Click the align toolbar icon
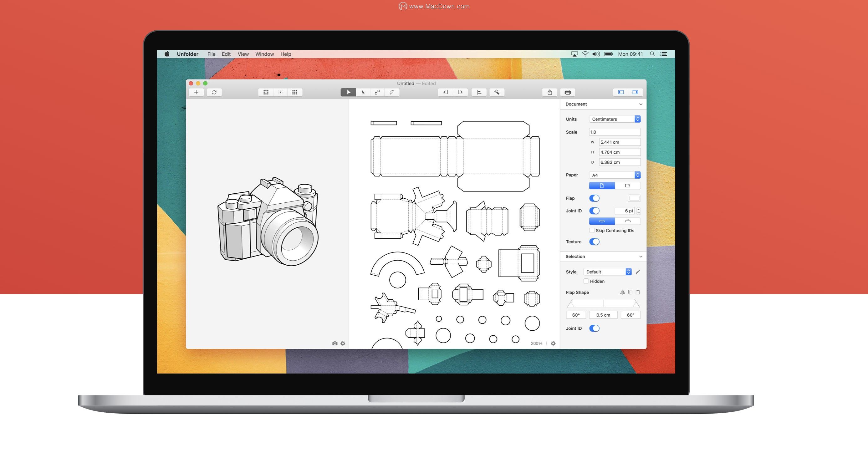This screenshot has width=868, height=458. click(479, 92)
